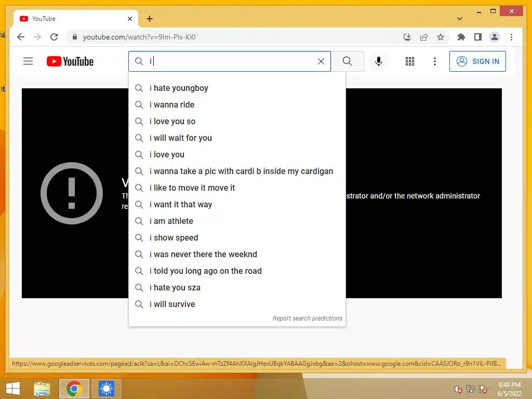Close the YouTube tab
Screen dimensions: 532x399
click(x=129, y=19)
